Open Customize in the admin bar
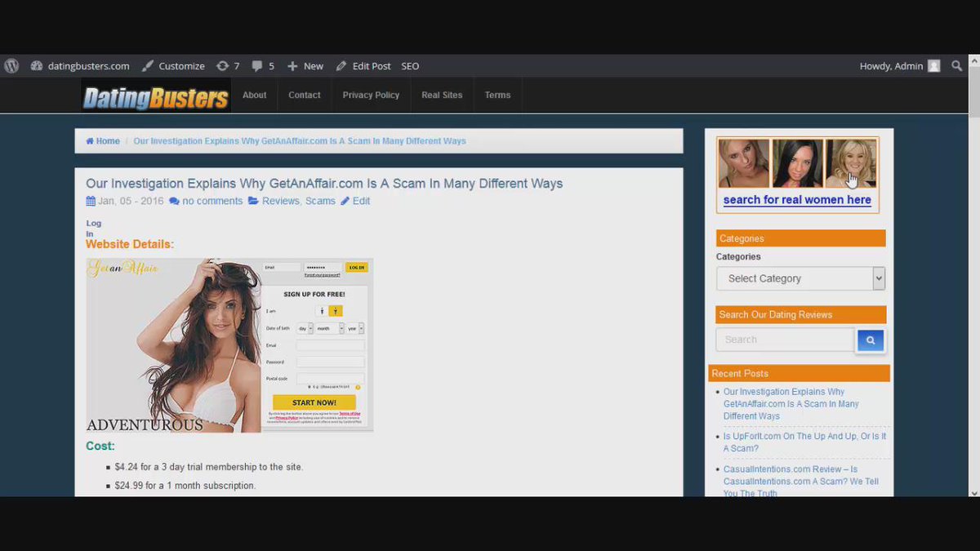Viewport: 980px width, 551px height. tap(173, 66)
